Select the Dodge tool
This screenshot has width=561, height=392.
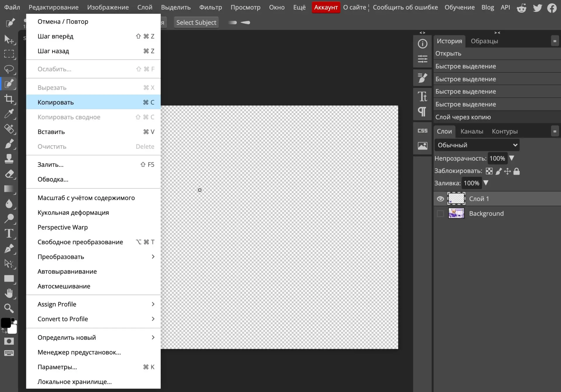click(x=9, y=218)
